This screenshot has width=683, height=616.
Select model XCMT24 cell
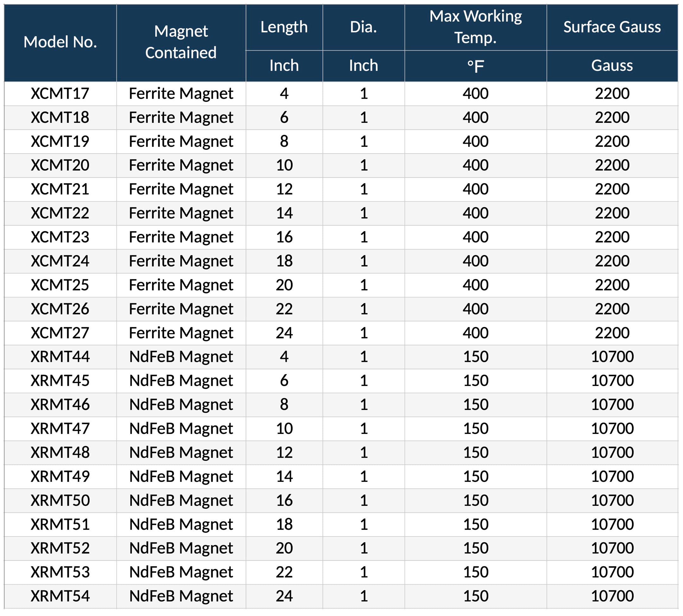point(60,261)
